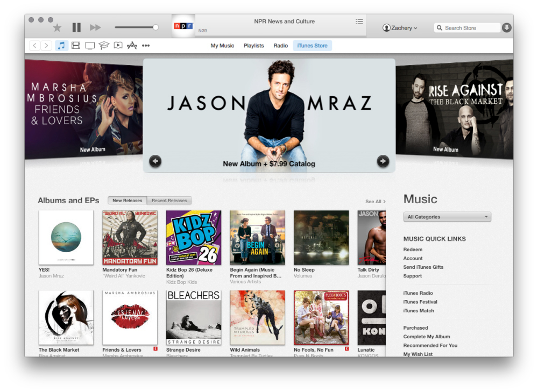This screenshot has height=392, width=538.
Task: Open the iTunes Festival link
Action: (x=420, y=302)
